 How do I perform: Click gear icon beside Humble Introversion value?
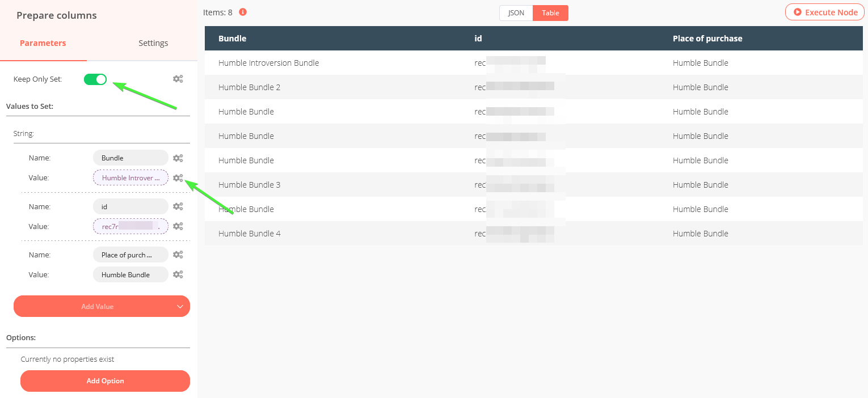[178, 178]
